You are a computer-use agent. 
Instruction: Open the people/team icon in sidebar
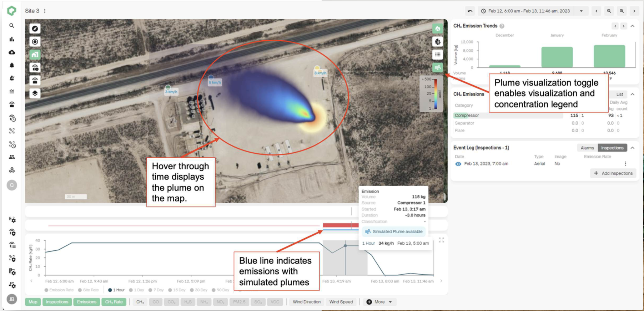[x=12, y=157]
